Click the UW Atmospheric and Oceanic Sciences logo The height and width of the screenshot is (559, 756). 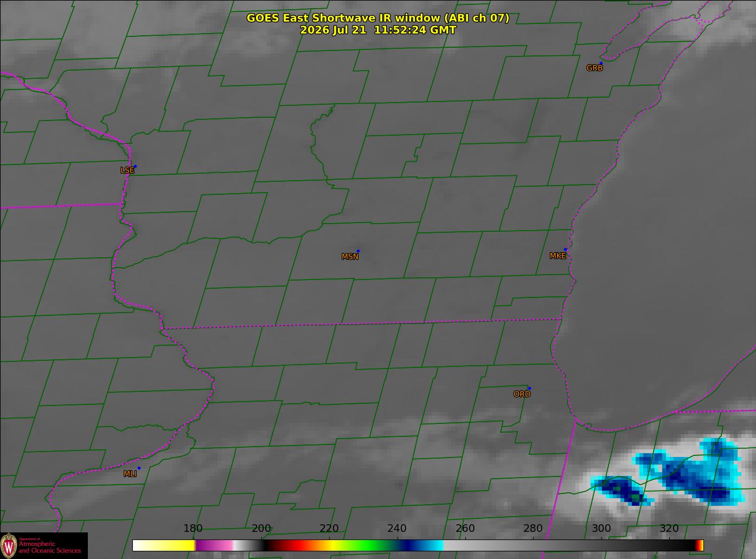coord(43,545)
